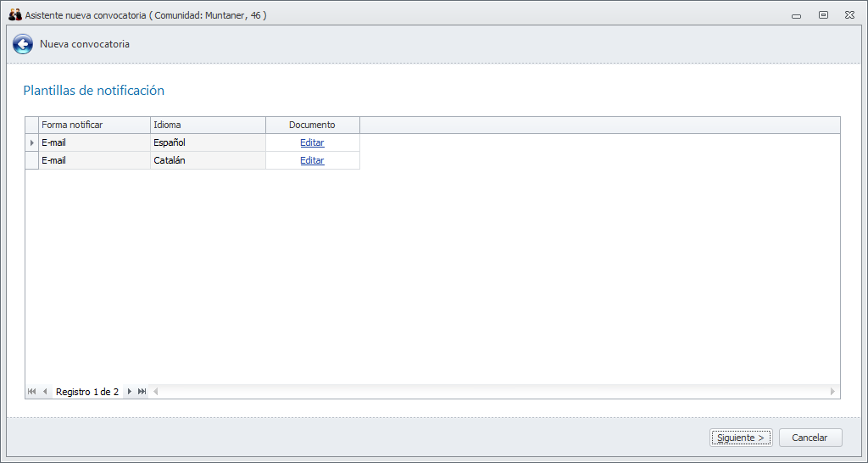The width and height of the screenshot is (868, 463).
Task: Sort by Forma notificar column header
Action: coord(94,126)
